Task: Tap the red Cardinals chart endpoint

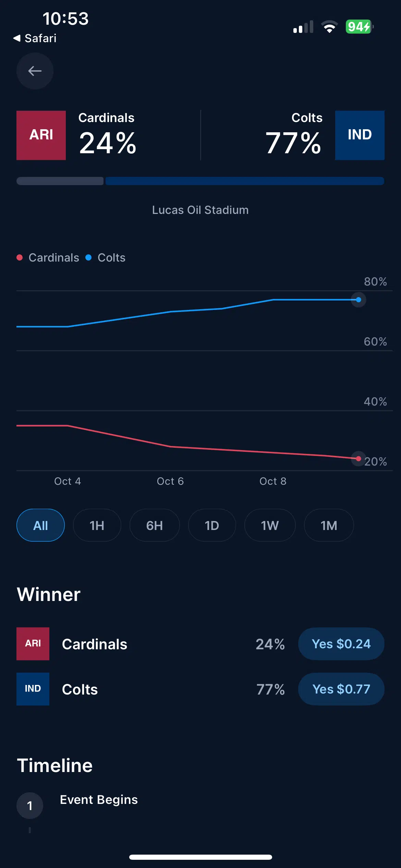Action: (x=359, y=459)
